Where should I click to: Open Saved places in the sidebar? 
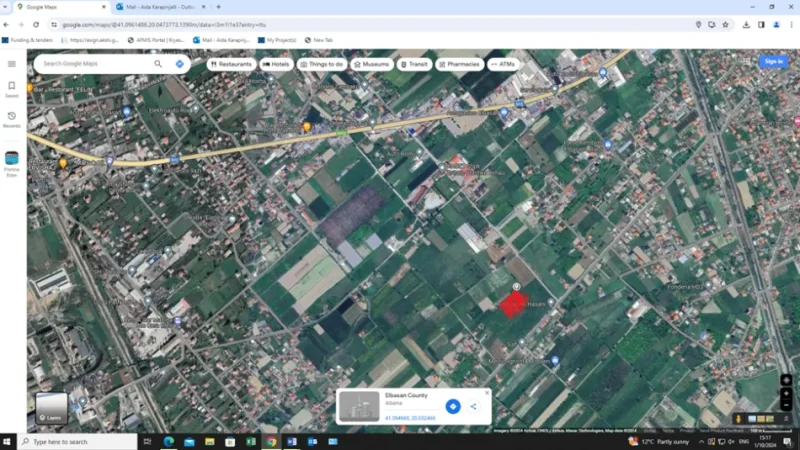[x=12, y=89]
